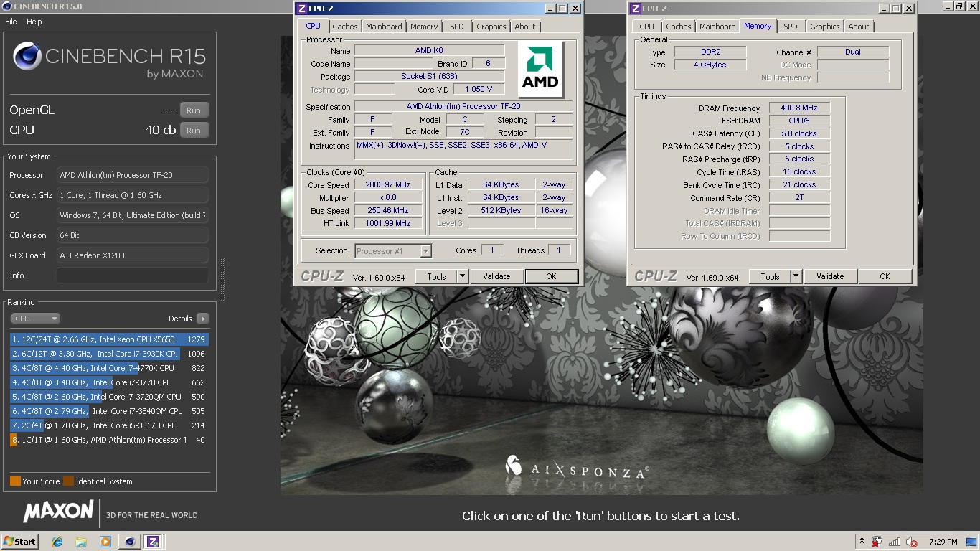Viewport: 980px width, 551px height.
Task: Click the Start button
Action: 20,542
